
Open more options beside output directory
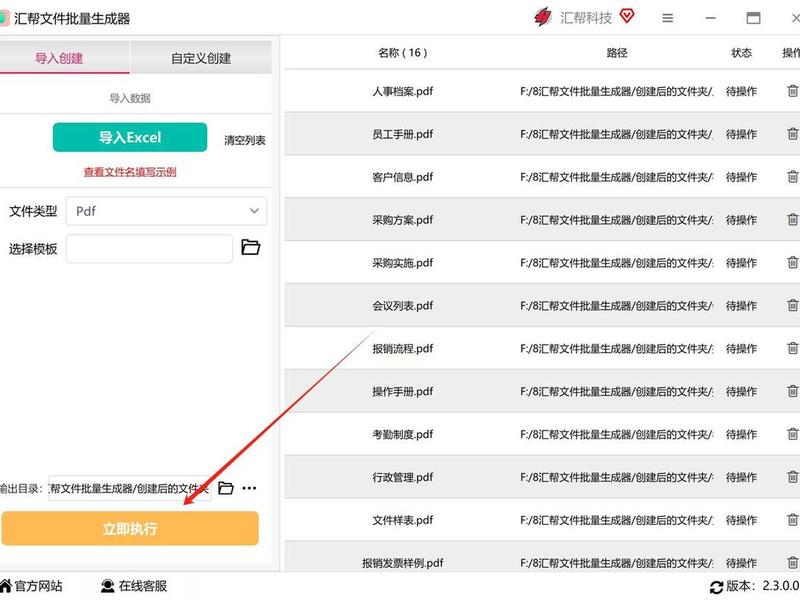pos(249,488)
